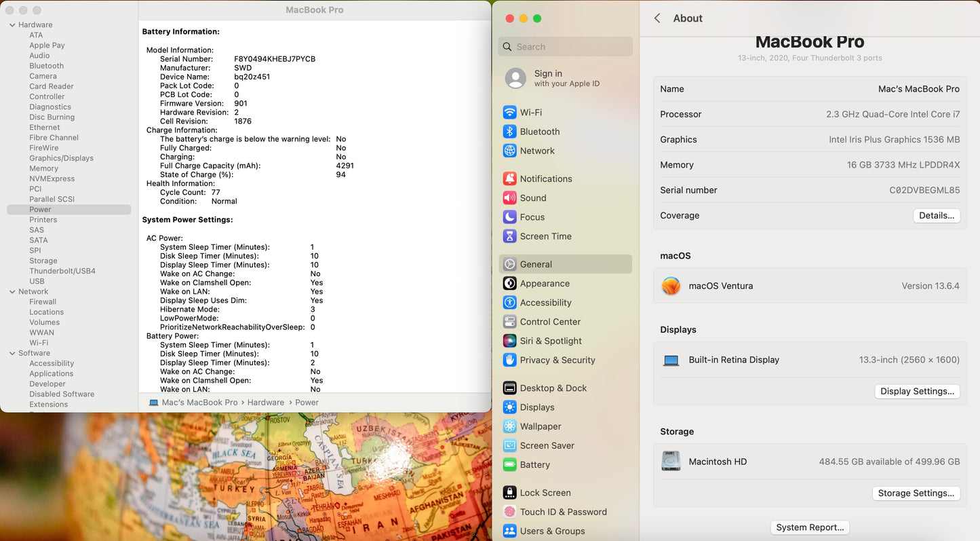Select the Siri & Spotlight icon

[509, 341]
